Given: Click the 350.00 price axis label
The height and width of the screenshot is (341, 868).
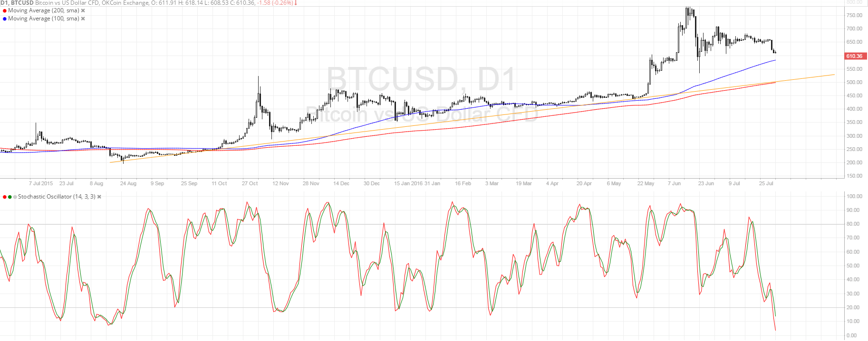Looking at the screenshot, I should (x=854, y=122).
